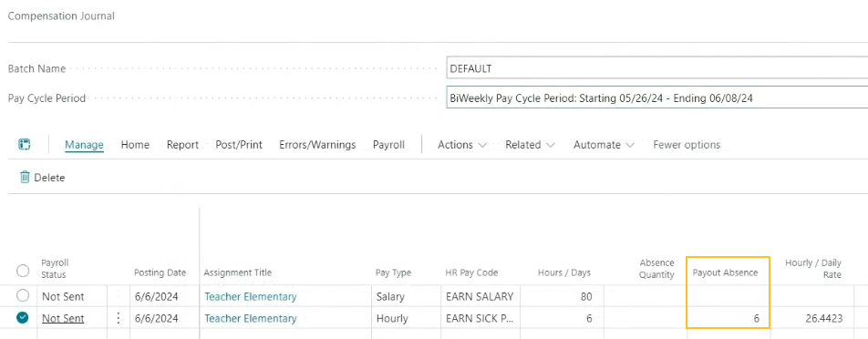Click Posting Date 6/6/2024 in Salary row
The image size is (868, 339).
(156, 296)
